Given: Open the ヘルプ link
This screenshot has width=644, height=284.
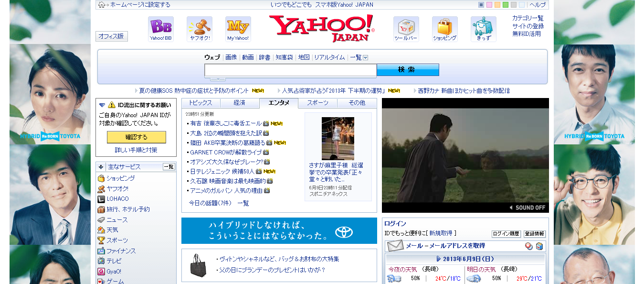Looking at the screenshot, I should click(x=538, y=5).
